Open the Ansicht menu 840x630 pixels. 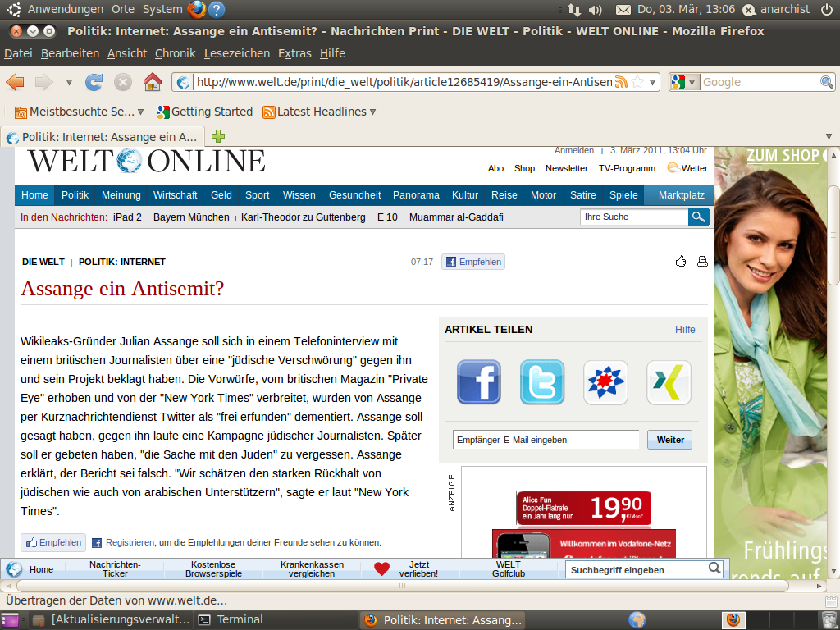pyautogui.click(x=127, y=53)
